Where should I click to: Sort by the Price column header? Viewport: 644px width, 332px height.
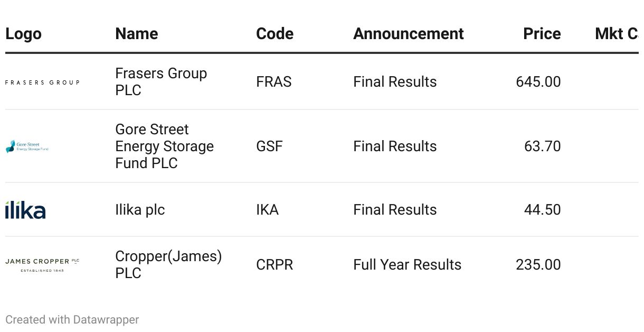(x=542, y=34)
